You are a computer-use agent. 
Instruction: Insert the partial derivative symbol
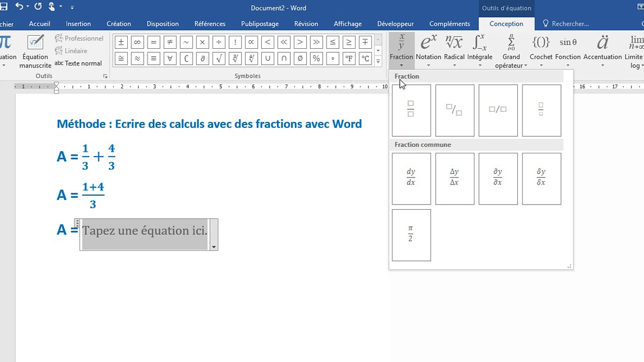click(203, 59)
